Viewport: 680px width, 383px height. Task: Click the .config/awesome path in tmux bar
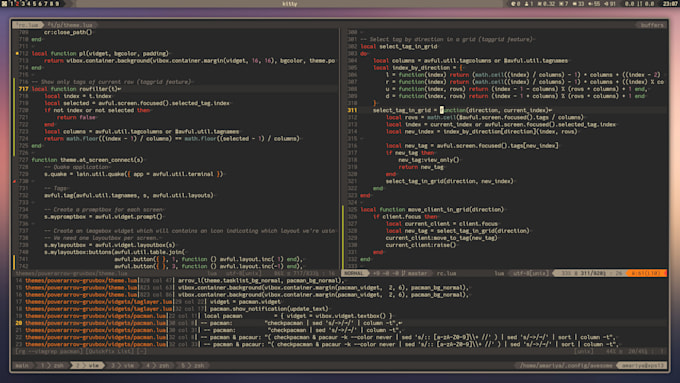coord(566,366)
